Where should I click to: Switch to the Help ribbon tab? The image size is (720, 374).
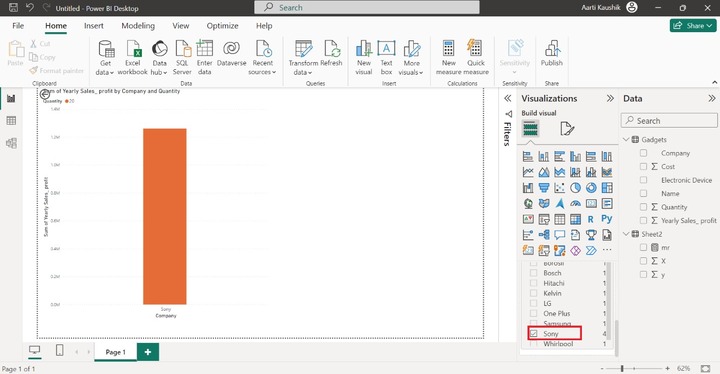point(264,26)
